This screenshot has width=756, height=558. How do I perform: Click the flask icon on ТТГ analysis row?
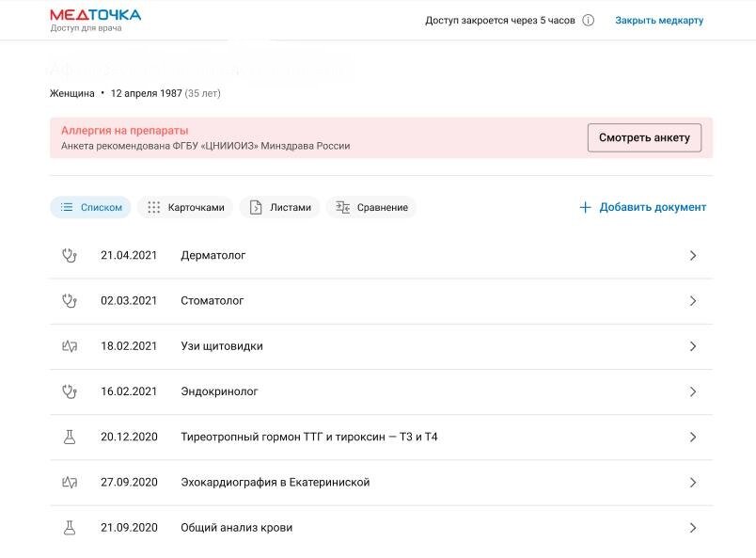point(71,437)
